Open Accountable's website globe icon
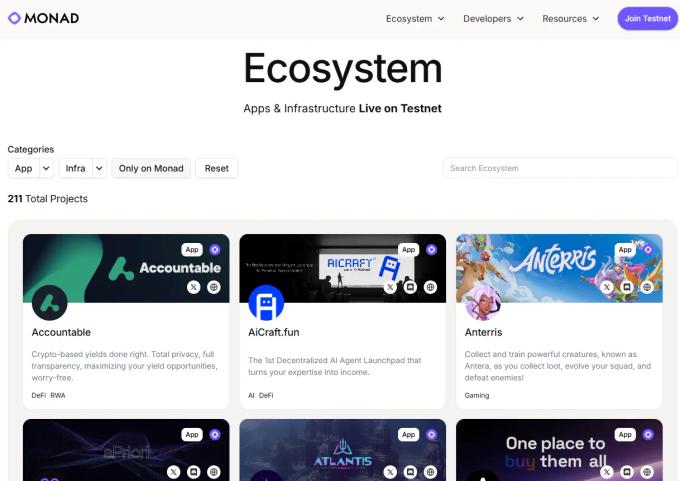 pyautogui.click(x=214, y=287)
